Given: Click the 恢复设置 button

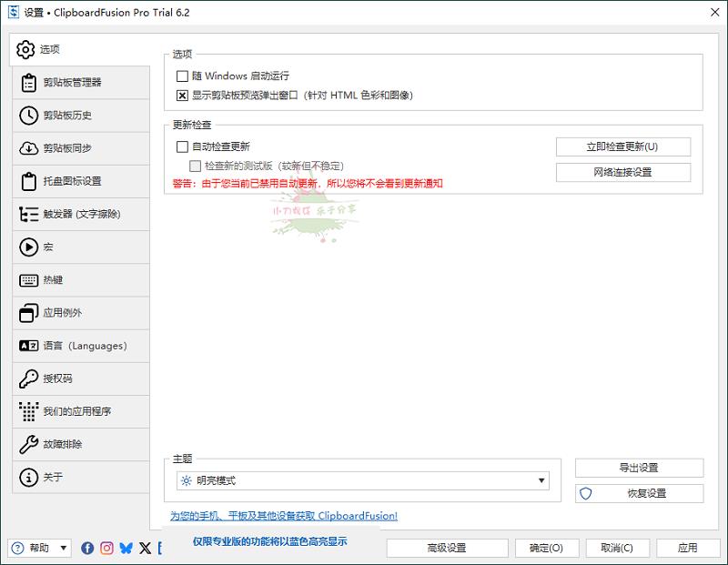Looking at the screenshot, I should click(639, 493).
